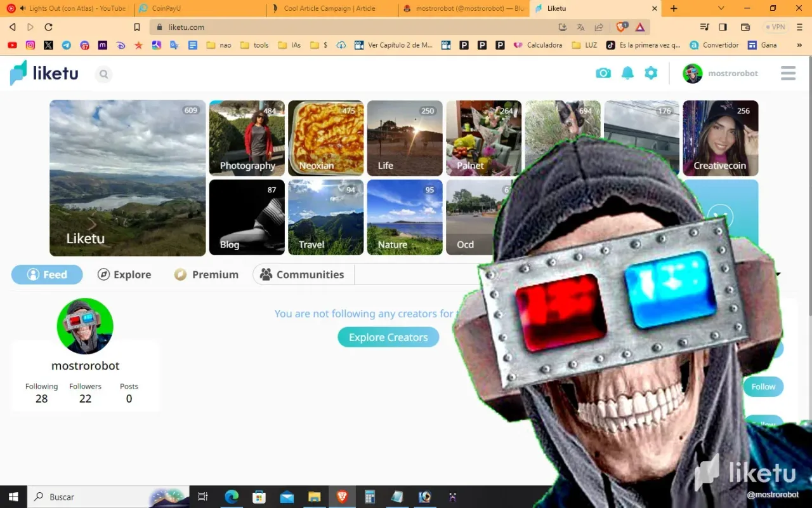Screen dimensions: 812x508
Task: Click the visible Follow button
Action: pyautogui.click(x=763, y=386)
